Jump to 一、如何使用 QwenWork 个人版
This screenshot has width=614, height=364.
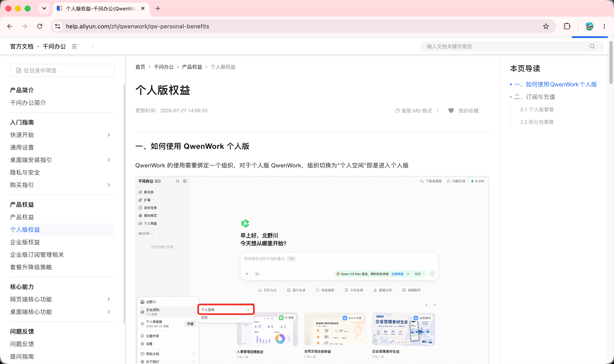pyautogui.click(x=555, y=84)
